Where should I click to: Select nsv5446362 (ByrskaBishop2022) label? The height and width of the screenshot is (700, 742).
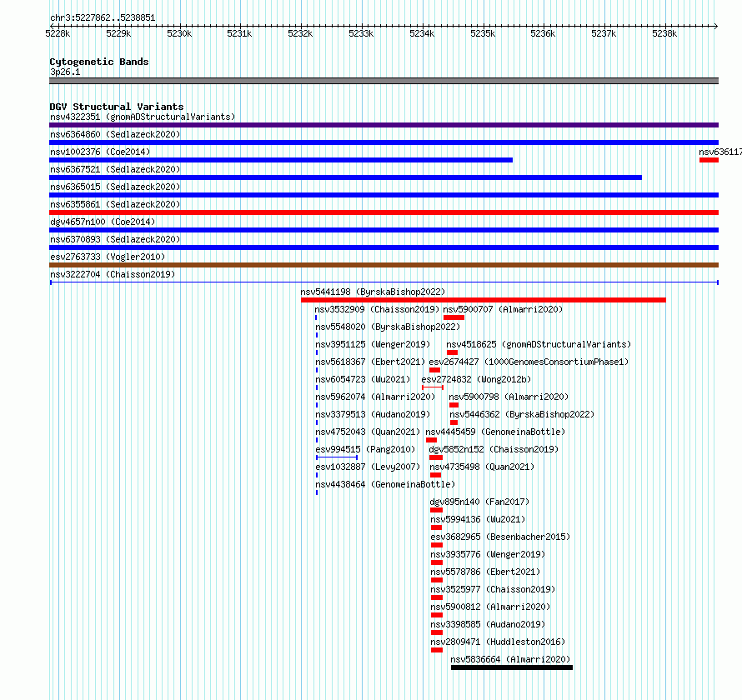(522, 414)
